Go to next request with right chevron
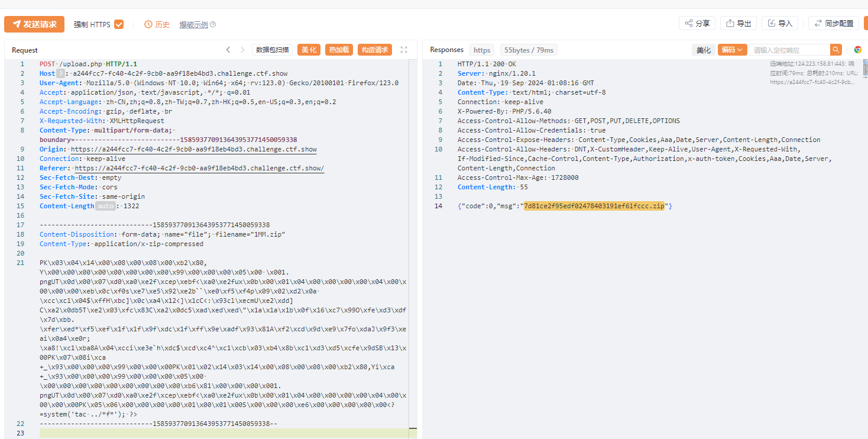 click(x=242, y=50)
